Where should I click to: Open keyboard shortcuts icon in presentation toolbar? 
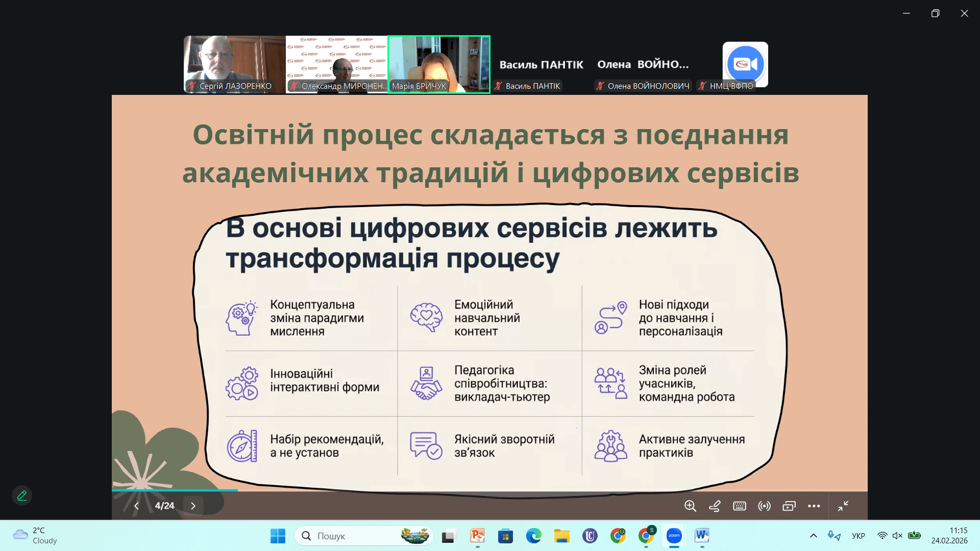739,506
